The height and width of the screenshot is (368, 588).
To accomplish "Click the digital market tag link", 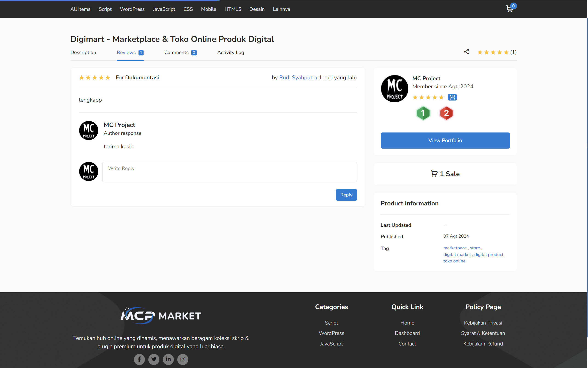I will tap(457, 254).
